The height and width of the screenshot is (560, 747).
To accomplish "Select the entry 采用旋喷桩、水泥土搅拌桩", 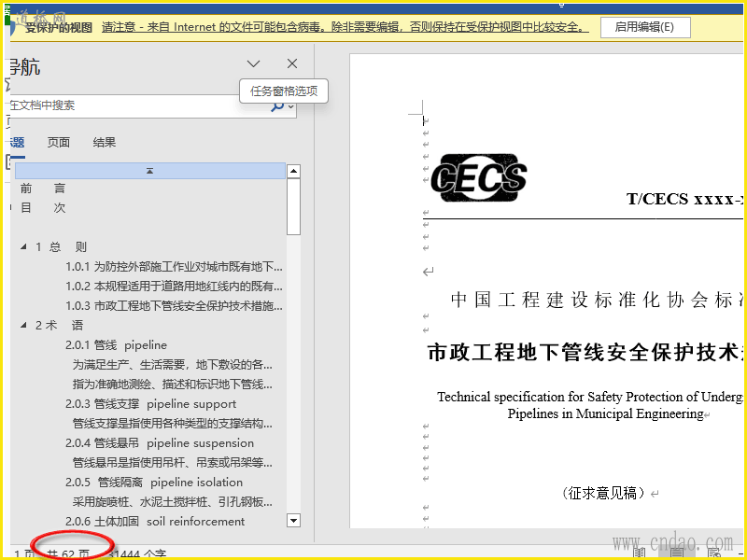I will click(x=173, y=501).
